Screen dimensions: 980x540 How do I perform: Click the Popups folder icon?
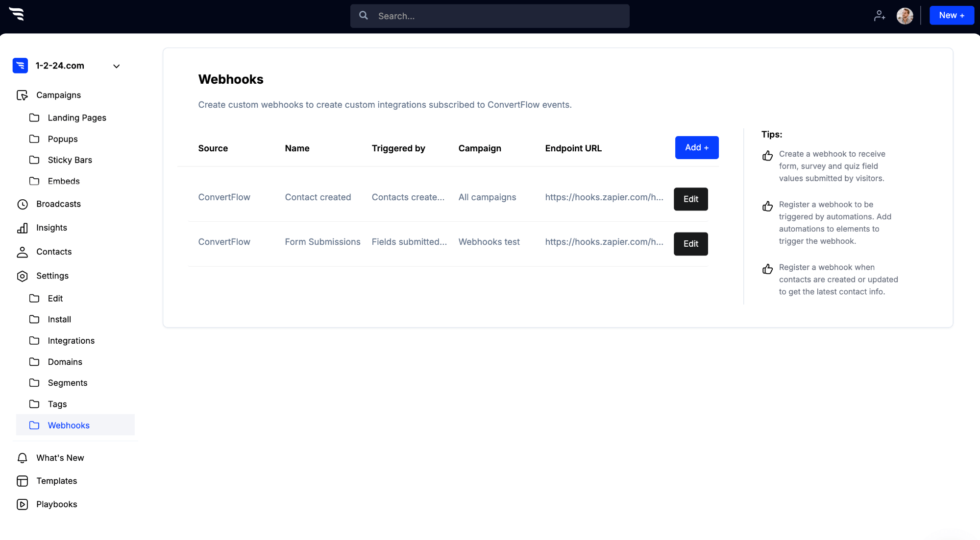34,139
